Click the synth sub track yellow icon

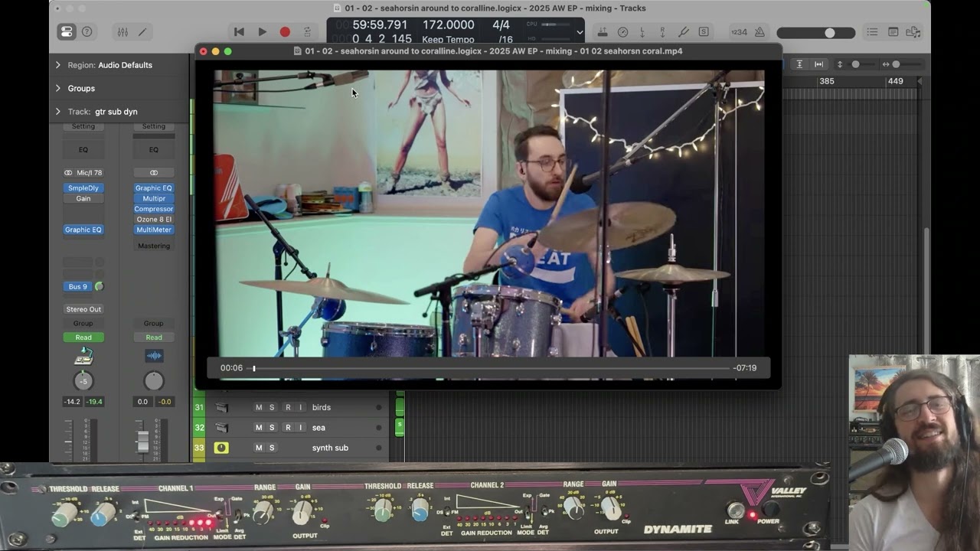[221, 448]
